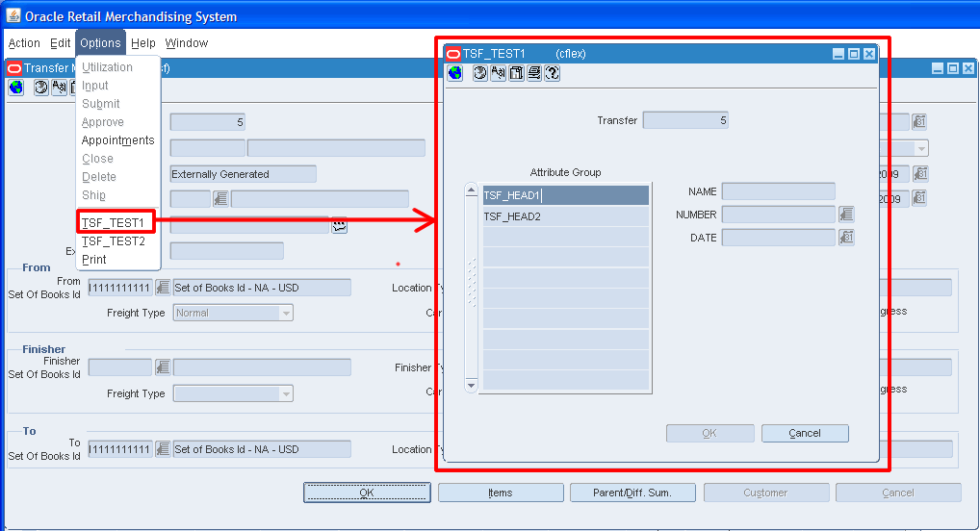Click the calculator icon in TSF_TEST1 toolbar
Screen dimensions: 980x531
coord(516,73)
